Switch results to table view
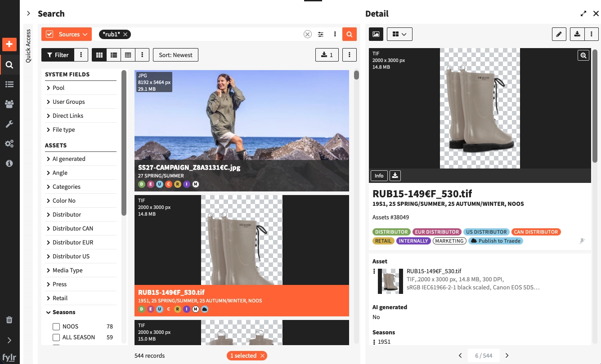The width and height of the screenshot is (601, 364). [128, 55]
